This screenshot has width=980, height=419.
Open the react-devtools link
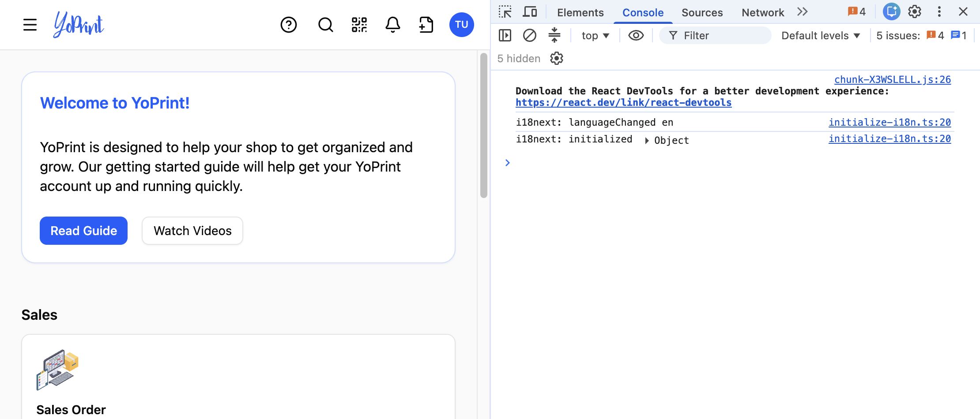click(623, 103)
